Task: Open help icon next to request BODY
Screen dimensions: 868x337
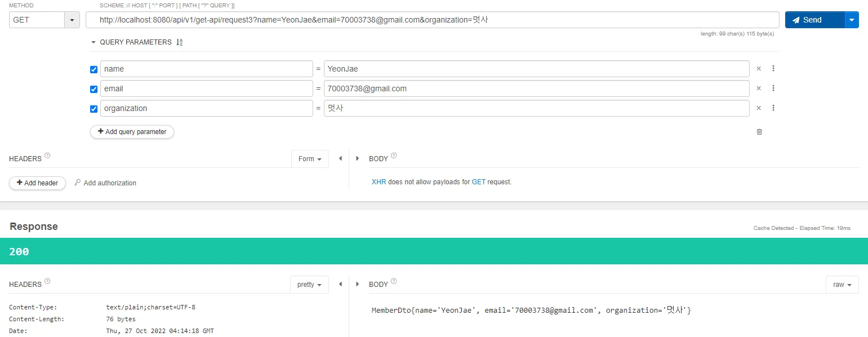Action: click(x=394, y=156)
